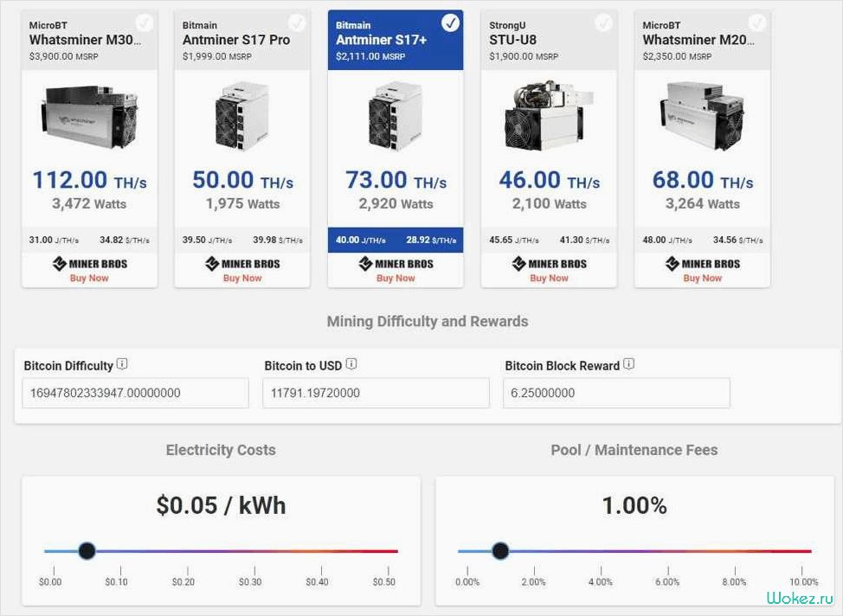
Task: Click Miner Bros logo on Whatsminer M20 card
Action: click(x=702, y=263)
